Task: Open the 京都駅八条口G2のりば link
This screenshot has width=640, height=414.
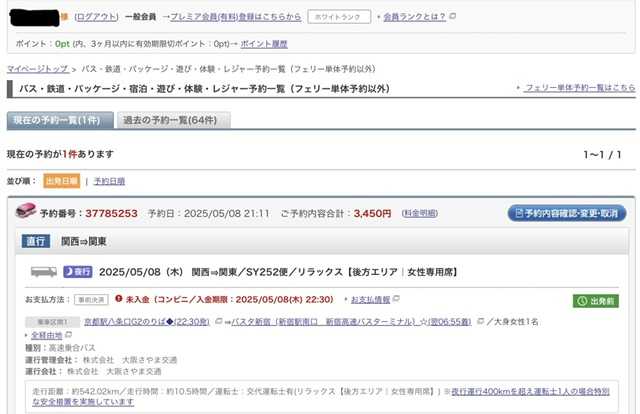Action: tap(147, 322)
